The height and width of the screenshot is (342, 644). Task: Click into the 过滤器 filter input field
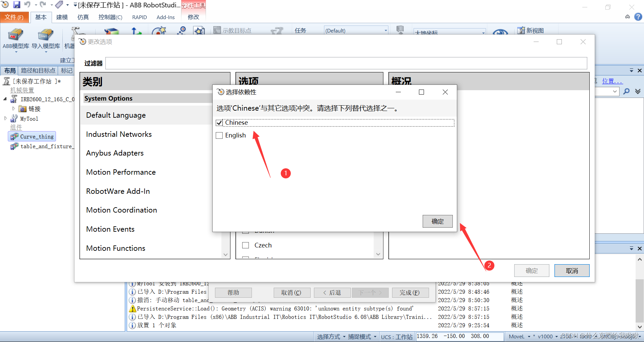346,63
